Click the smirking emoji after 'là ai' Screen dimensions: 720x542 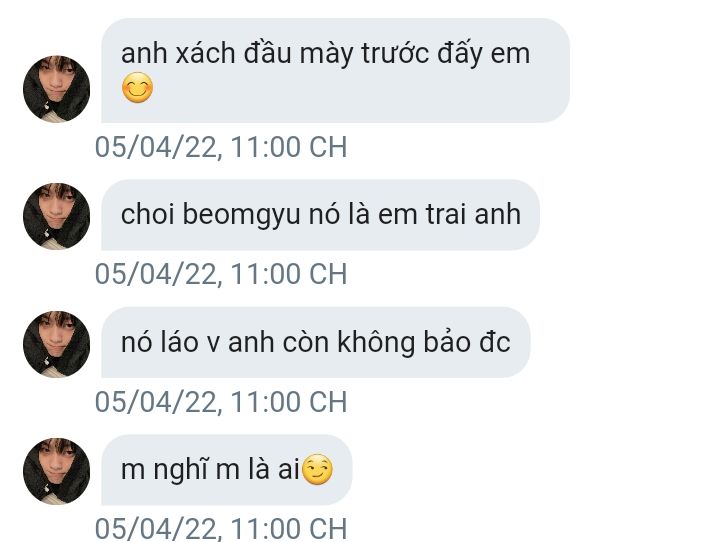tap(318, 469)
